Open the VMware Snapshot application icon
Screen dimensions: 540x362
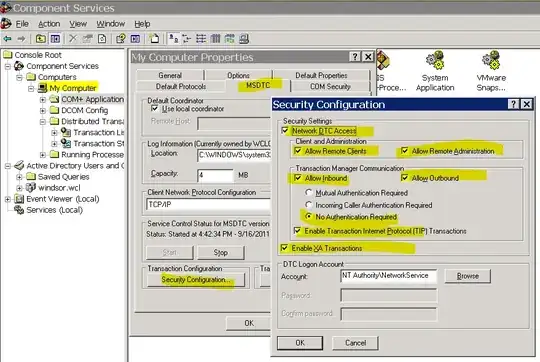pyautogui.click(x=491, y=71)
